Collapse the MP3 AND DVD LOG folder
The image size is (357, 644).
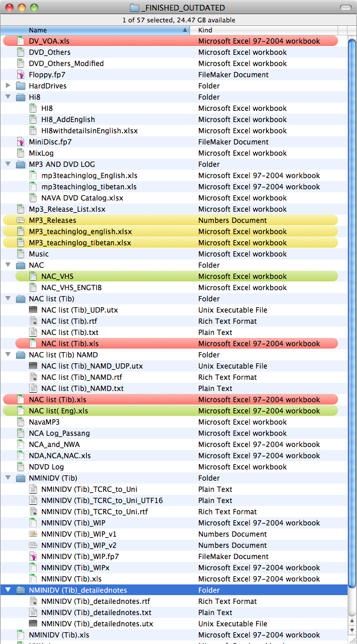pos(8,165)
